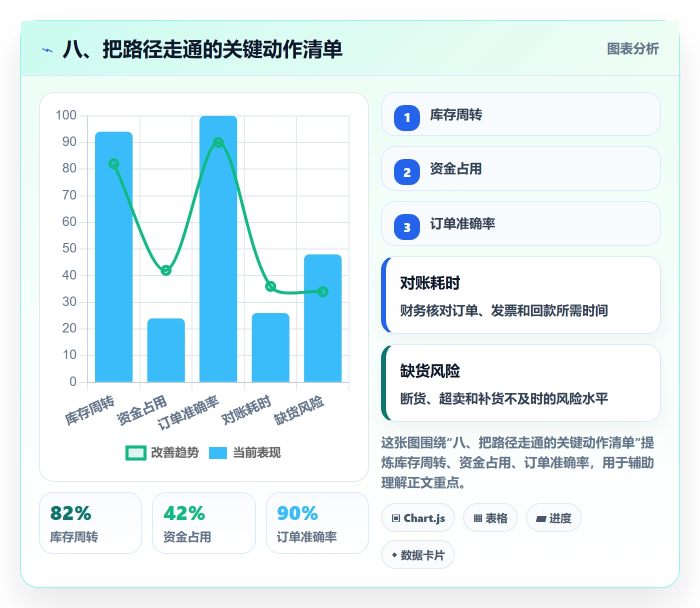Click the 库存周转 bar in chart

[114, 257]
